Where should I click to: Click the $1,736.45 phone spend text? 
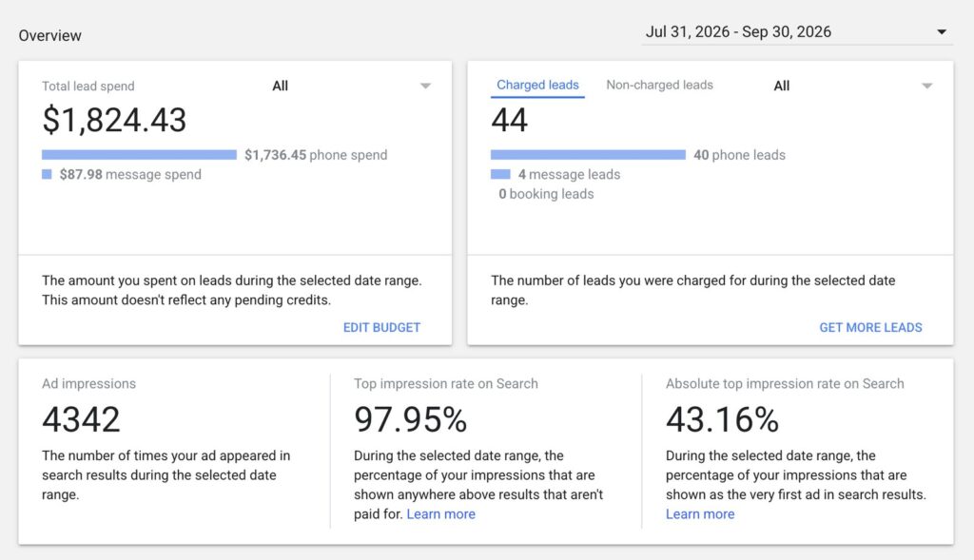click(x=316, y=155)
